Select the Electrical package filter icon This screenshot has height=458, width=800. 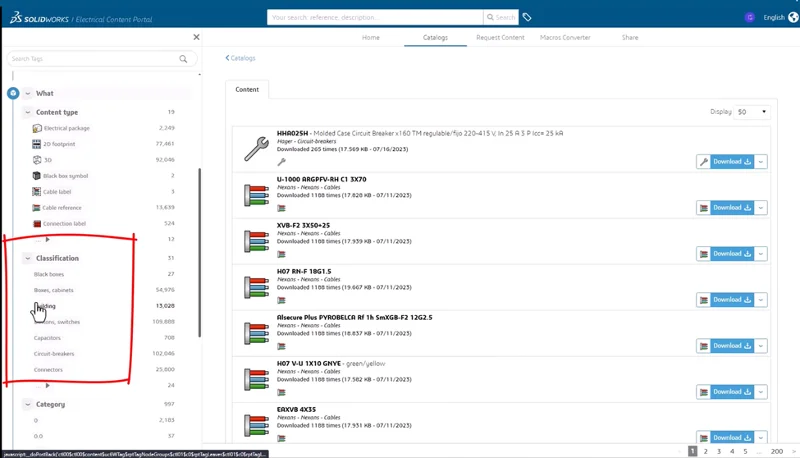click(x=37, y=128)
